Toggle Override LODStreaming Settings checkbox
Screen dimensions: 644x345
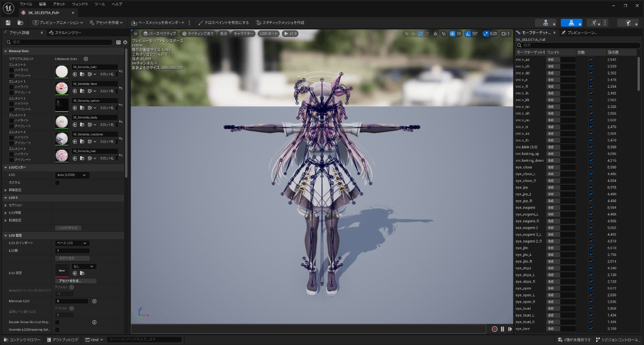[57, 330]
